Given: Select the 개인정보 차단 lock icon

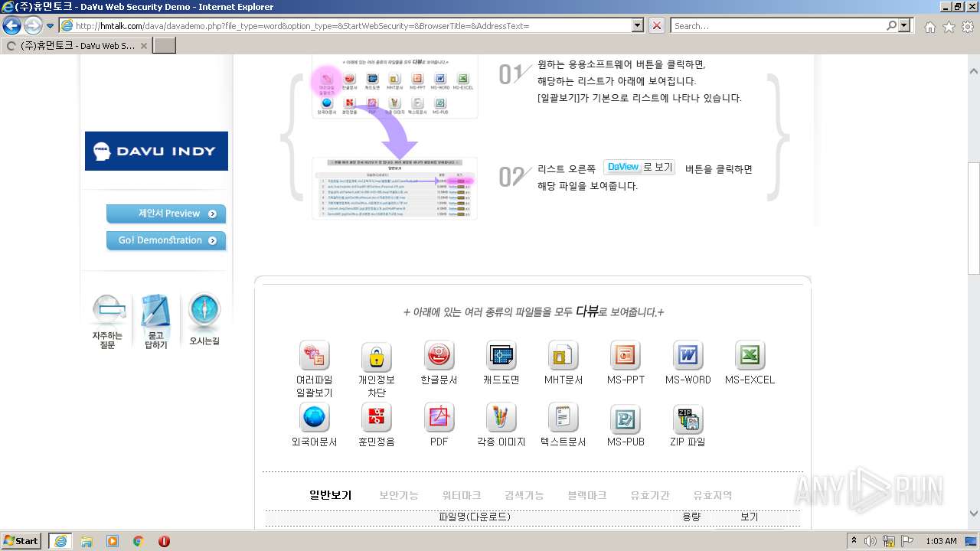Looking at the screenshot, I should coord(376,357).
